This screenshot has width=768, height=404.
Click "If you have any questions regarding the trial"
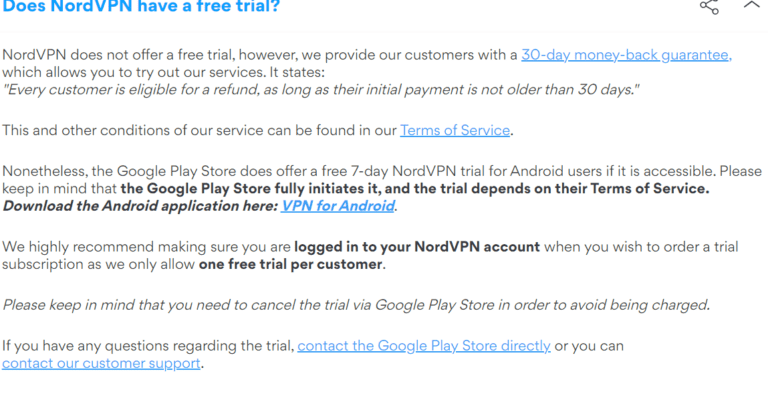click(148, 346)
